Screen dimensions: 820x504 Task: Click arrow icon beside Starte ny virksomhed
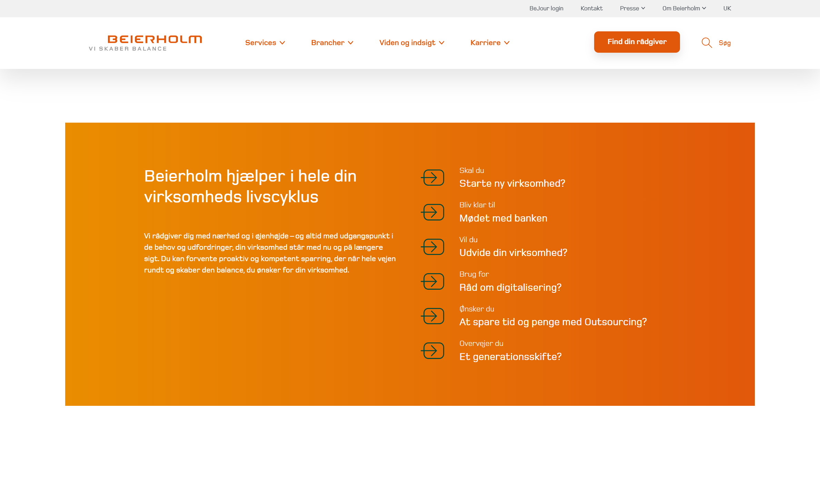point(432,178)
